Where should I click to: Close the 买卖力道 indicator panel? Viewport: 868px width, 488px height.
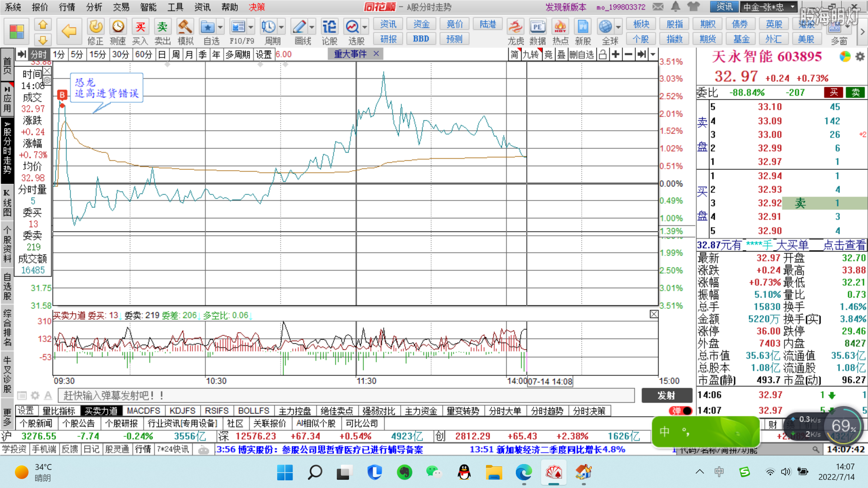click(x=654, y=314)
